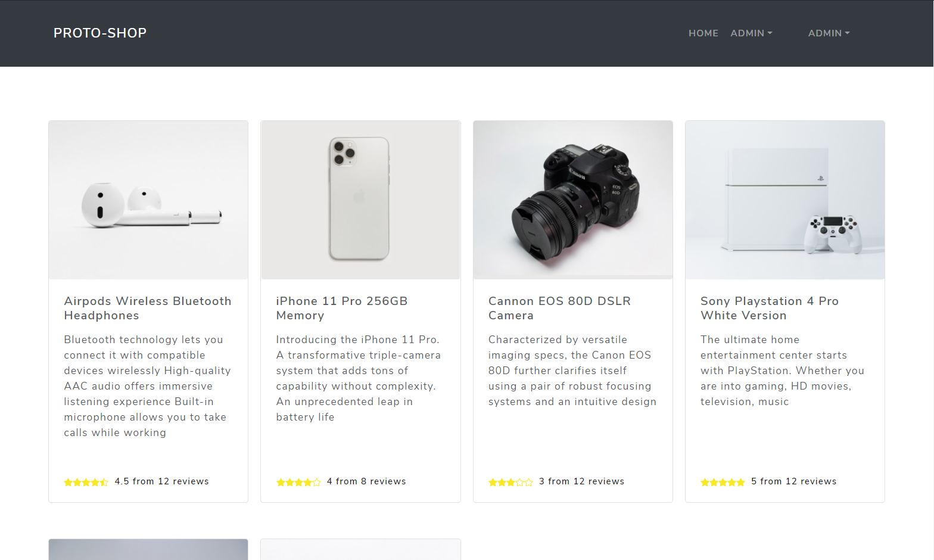Select the PROTO-SHOP brand in the navbar
Screen dimensions: 934x560
click(x=99, y=33)
